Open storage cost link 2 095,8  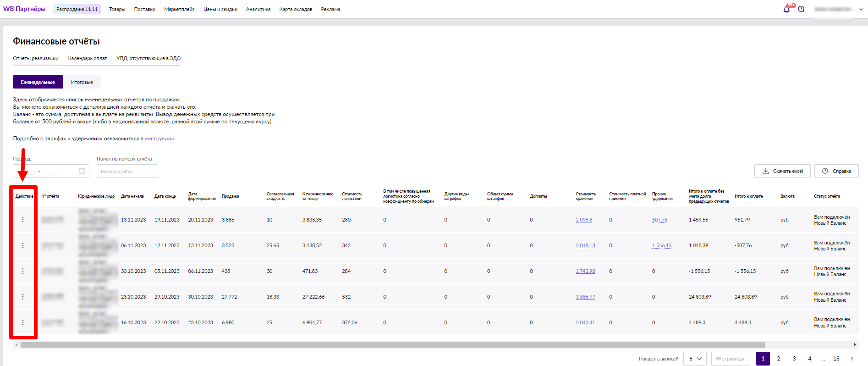point(584,220)
